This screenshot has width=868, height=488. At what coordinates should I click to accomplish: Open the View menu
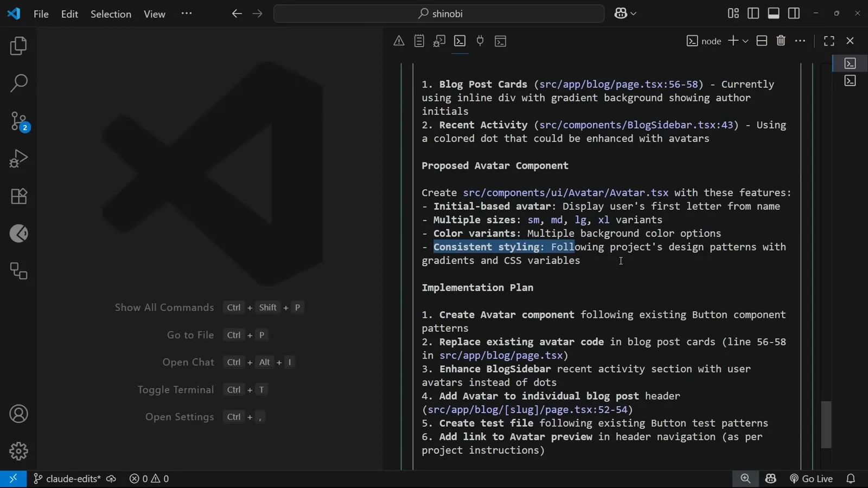pyautogui.click(x=155, y=14)
